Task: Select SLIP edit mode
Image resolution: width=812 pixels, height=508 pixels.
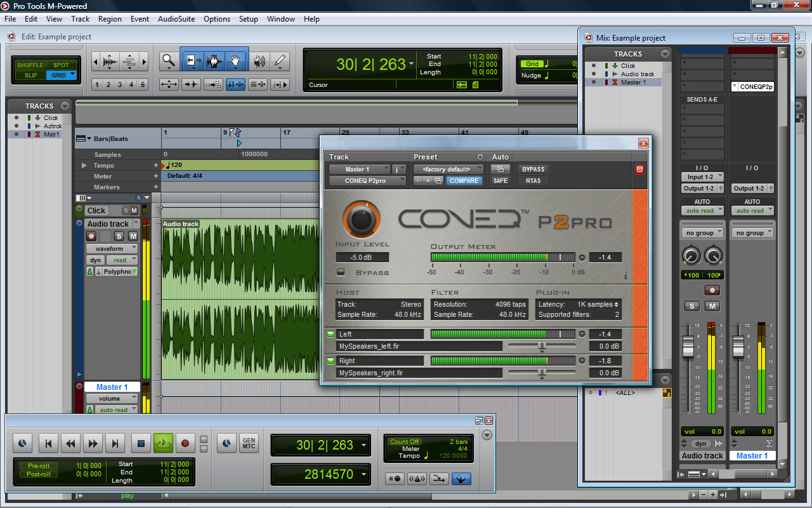Action: [x=30, y=75]
